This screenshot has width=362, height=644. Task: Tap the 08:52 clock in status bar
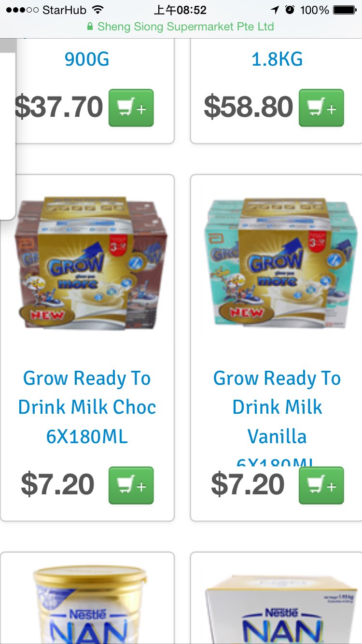coord(180,10)
